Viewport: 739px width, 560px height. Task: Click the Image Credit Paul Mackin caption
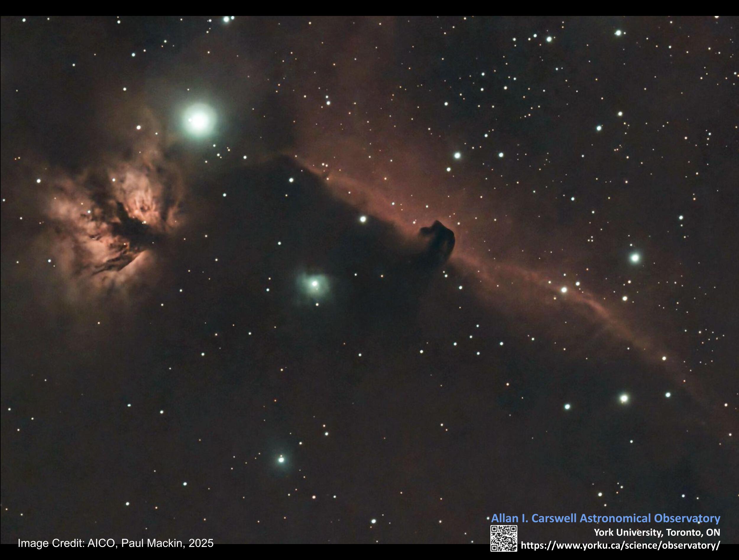tap(116, 543)
